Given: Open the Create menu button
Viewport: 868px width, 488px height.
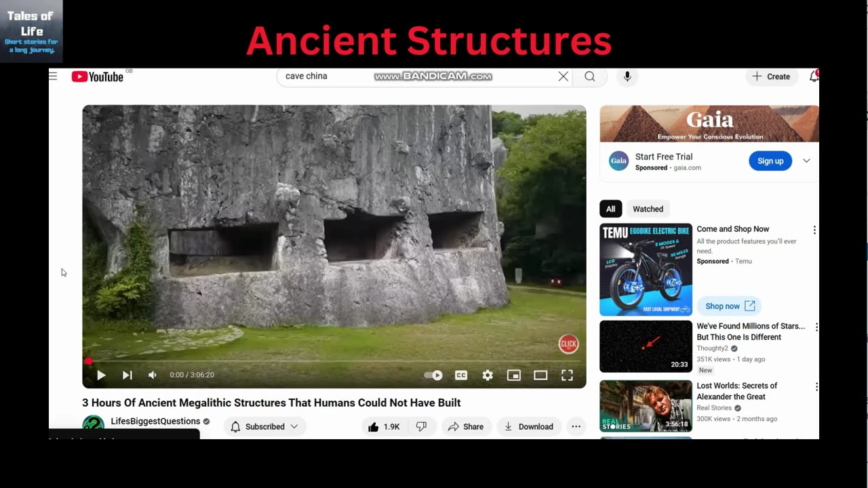Looking at the screenshot, I should [x=771, y=77].
